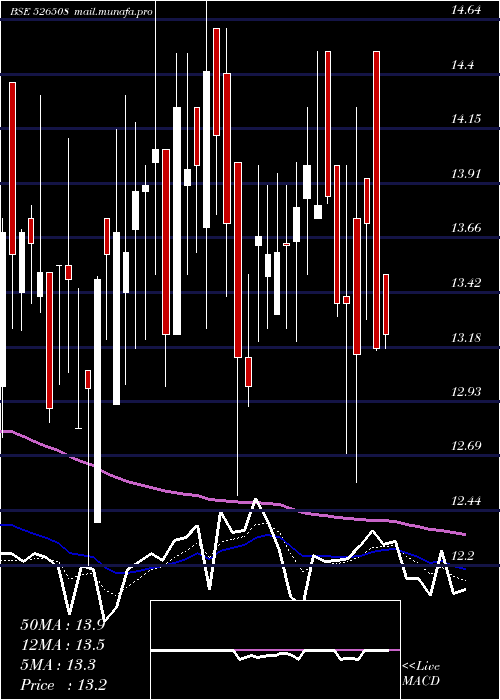Click the MACD inset chart panel
Viewport: 500px width, 700px height.
(x=275, y=650)
